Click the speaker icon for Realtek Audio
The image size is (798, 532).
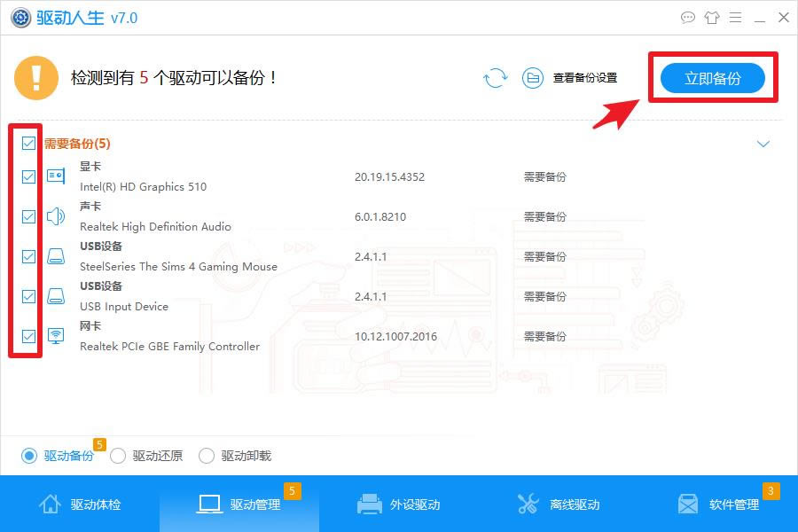(x=56, y=216)
